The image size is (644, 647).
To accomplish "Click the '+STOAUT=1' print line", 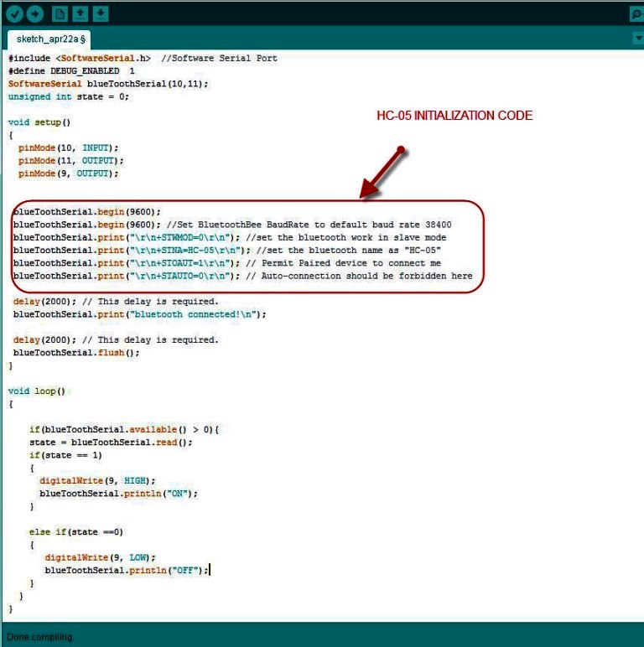I will pyautogui.click(x=226, y=263).
